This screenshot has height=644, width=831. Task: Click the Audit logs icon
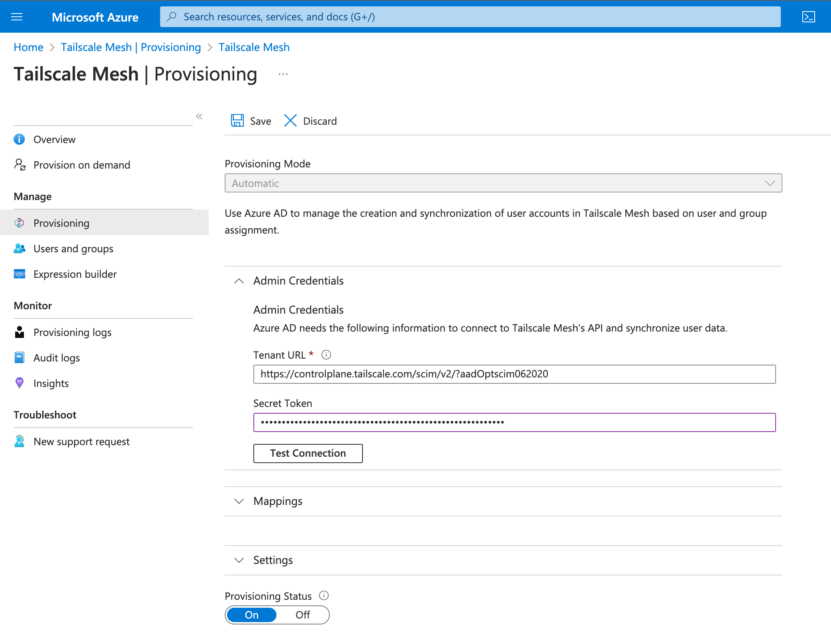point(20,357)
